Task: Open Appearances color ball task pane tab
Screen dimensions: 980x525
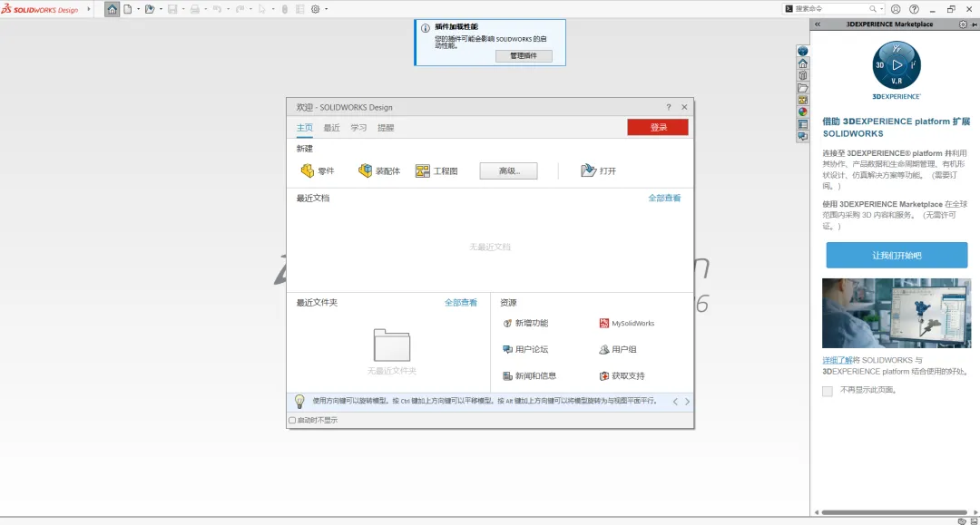Action: point(803,112)
